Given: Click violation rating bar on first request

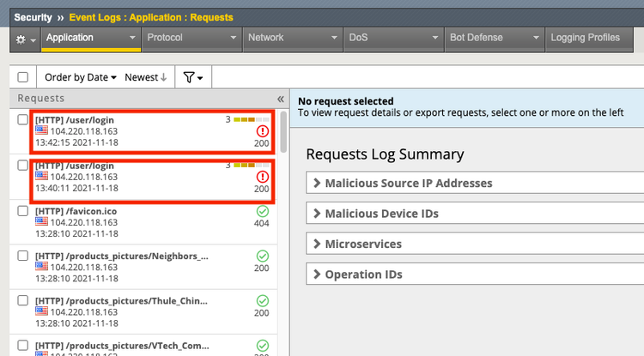Looking at the screenshot, I should point(244,119).
